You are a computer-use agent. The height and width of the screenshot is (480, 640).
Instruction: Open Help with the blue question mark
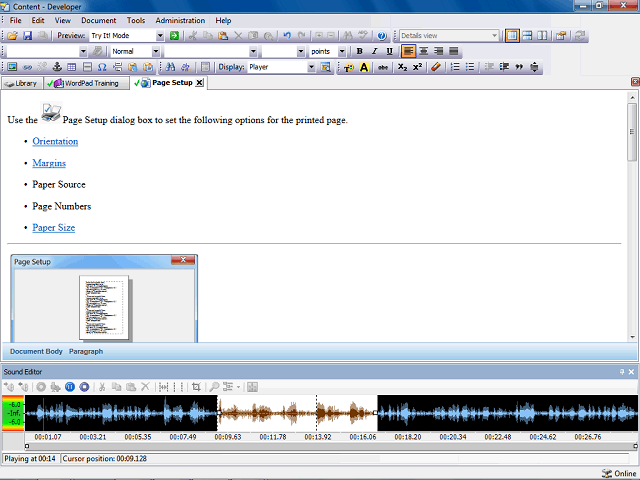click(382, 36)
